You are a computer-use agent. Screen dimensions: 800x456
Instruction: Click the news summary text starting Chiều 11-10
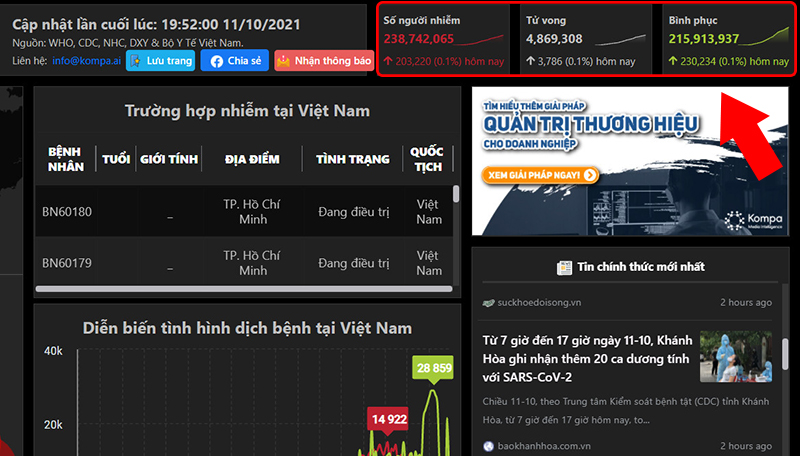pyautogui.click(x=626, y=411)
